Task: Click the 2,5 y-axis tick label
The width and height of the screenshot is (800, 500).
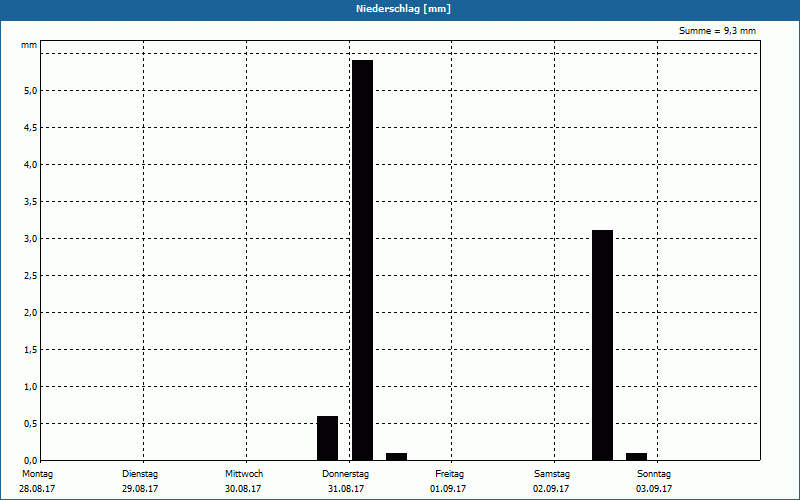Action: point(31,276)
